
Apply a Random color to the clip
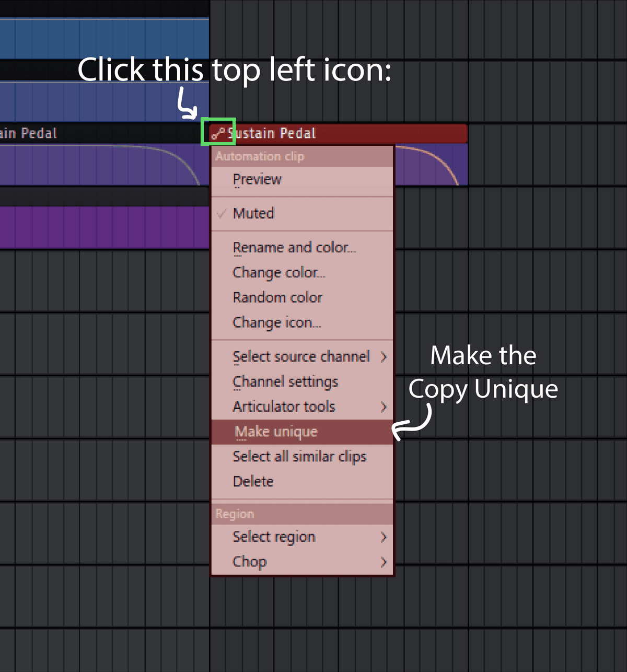click(302, 297)
